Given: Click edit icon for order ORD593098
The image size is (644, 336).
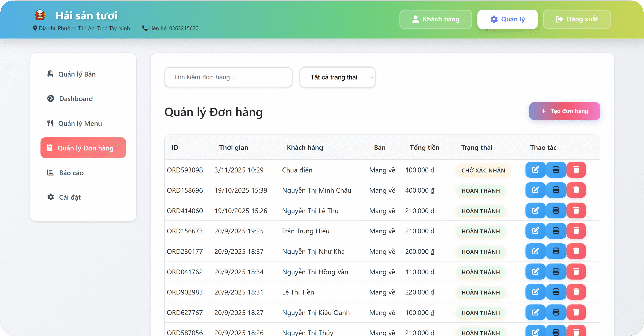Looking at the screenshot, I should tap(535, 170).
